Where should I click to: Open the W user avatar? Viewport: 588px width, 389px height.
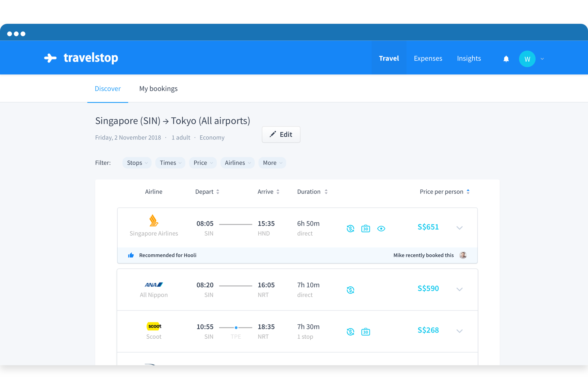(x=527, y=59)
